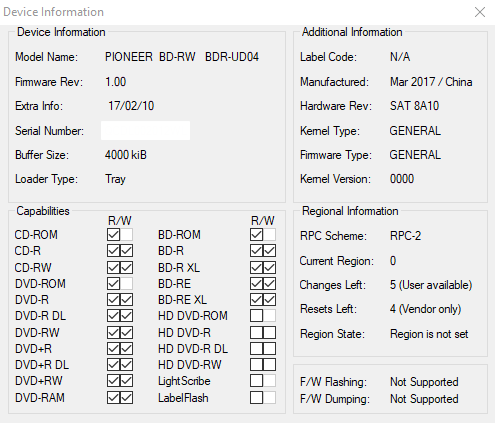This screenshot has width=495, height=423.
Task: Toggle the BD-RE XL read checkbox
Action: (x=256, y=300)
